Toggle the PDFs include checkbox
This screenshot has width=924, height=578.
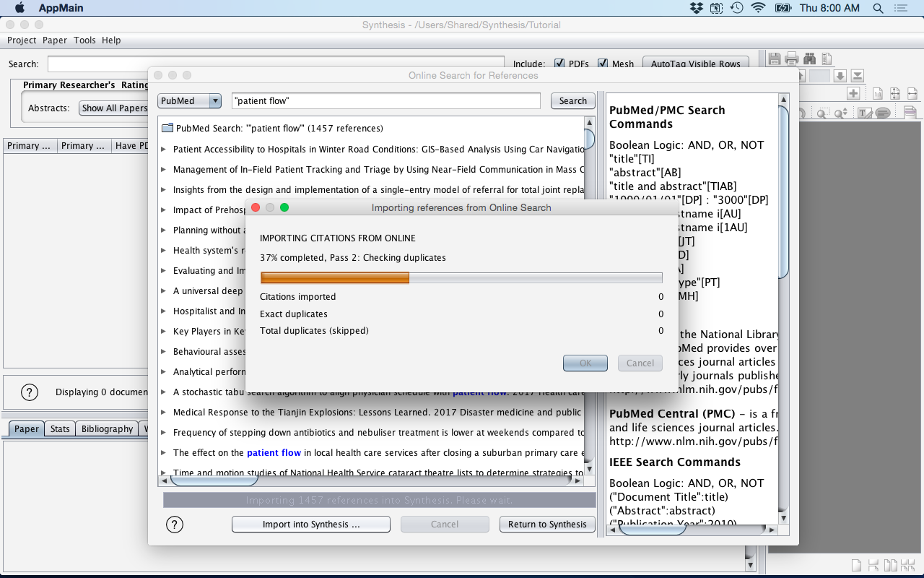coord(559,64)
